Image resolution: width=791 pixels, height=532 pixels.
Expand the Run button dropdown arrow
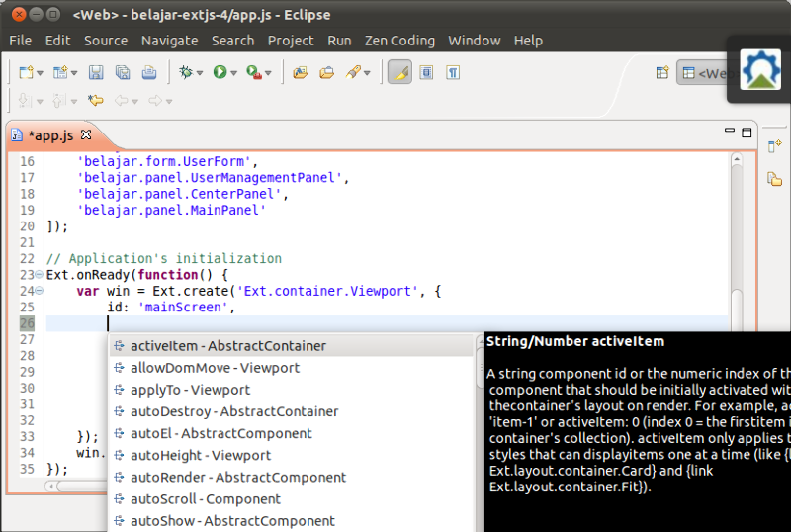[x=234, y=73]
